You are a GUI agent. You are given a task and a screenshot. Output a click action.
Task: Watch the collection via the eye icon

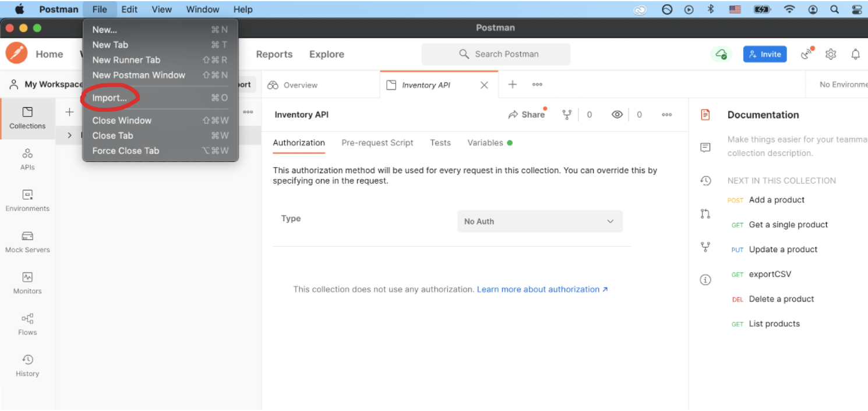click(617, 115)
